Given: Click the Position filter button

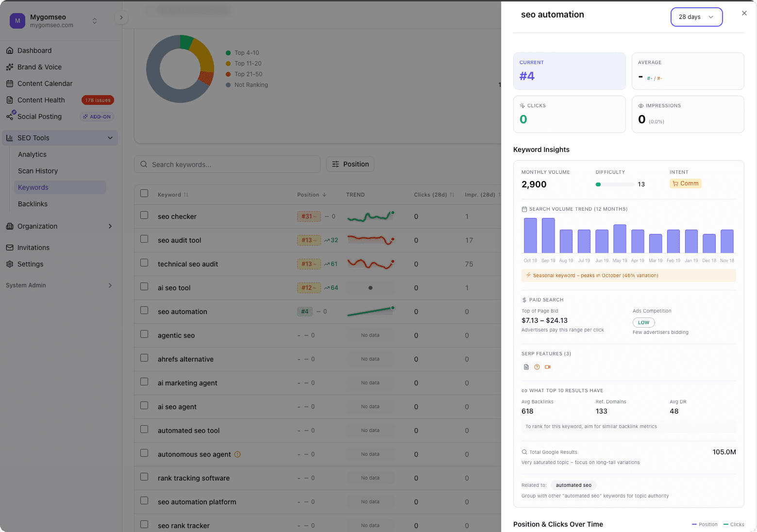Looking at the screenshot, I should point(350,164).
